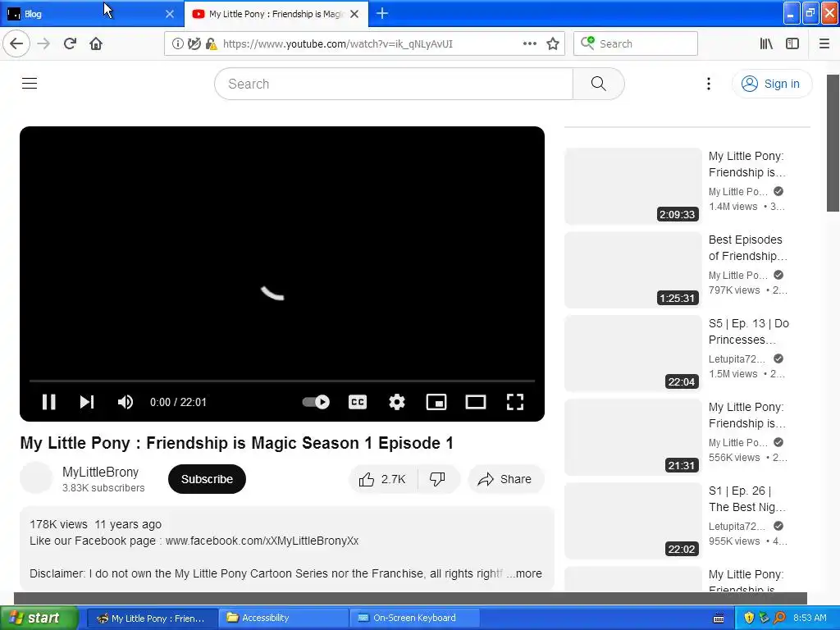Click the MyLittleBrony channel avatar
This screenshot has height=630, width=840.
[x=36, y=478]
